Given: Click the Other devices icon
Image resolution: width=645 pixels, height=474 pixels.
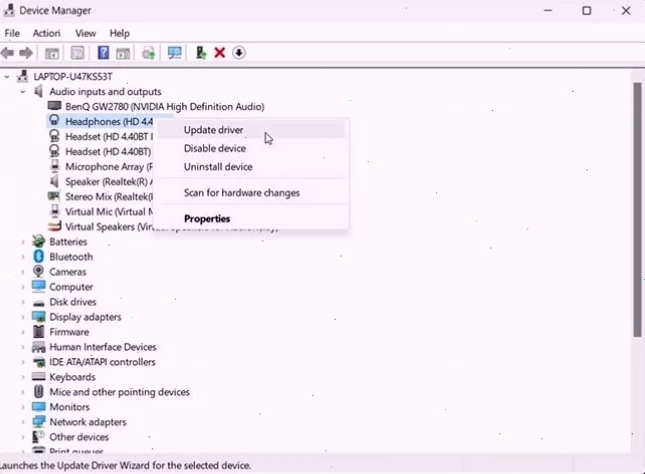Looking at the screenshot, I should (38, 437).
